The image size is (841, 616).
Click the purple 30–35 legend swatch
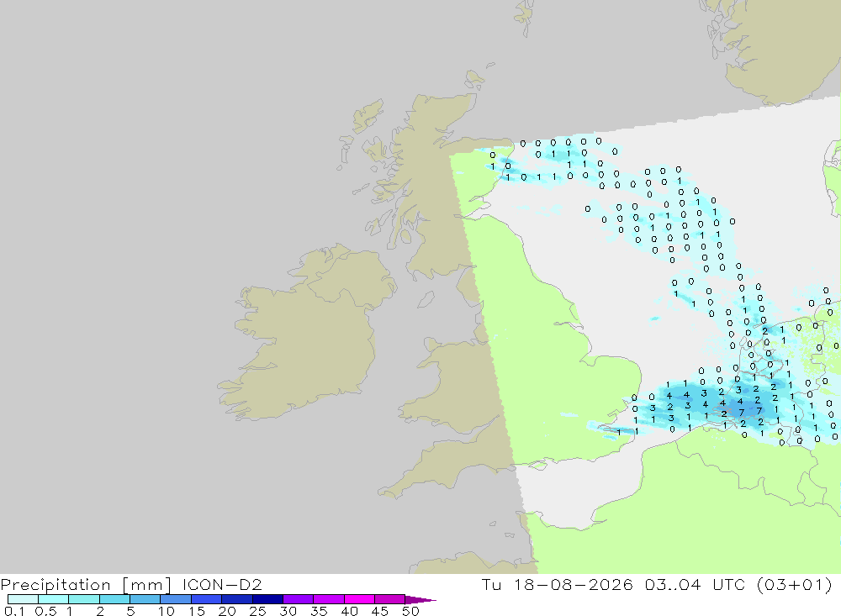[x=299, y=599]
